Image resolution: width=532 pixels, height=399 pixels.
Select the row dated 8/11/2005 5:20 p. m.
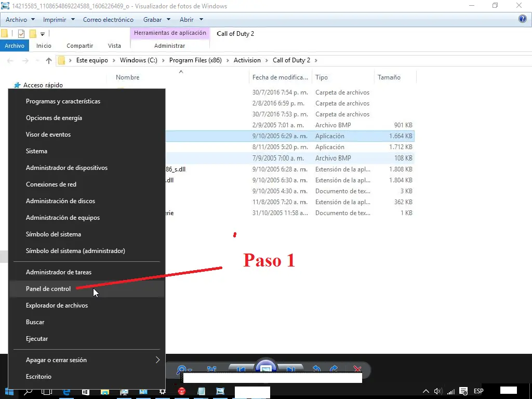[290, 147]
